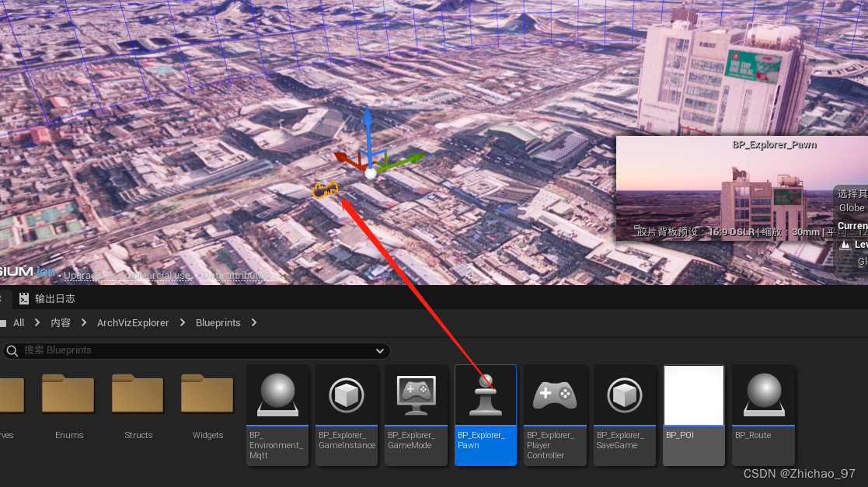Viewport: 868px width, 487px height.
Task: Select the BP_Environment_Mqtt sphere asset
Action: (277, 395)
